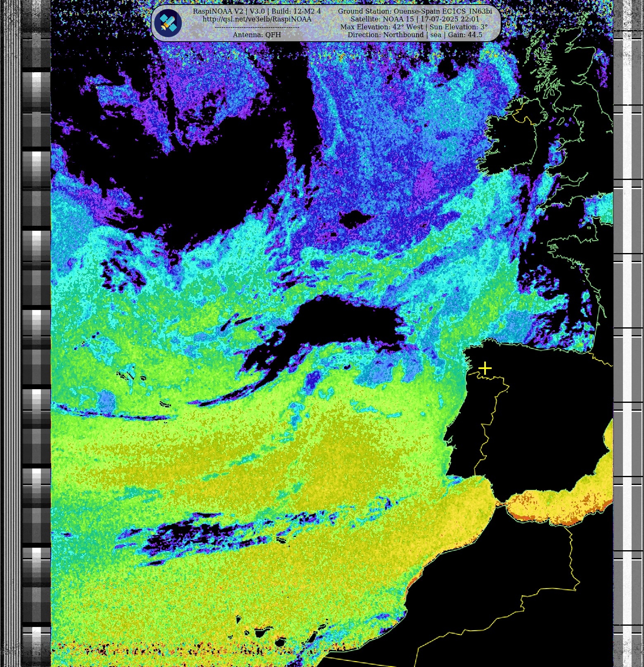Select the 'RaspiNOAA V2 | V3.0 | Build: 12-M2 4' text
This screenshot has height=667, width=644.
257,11
